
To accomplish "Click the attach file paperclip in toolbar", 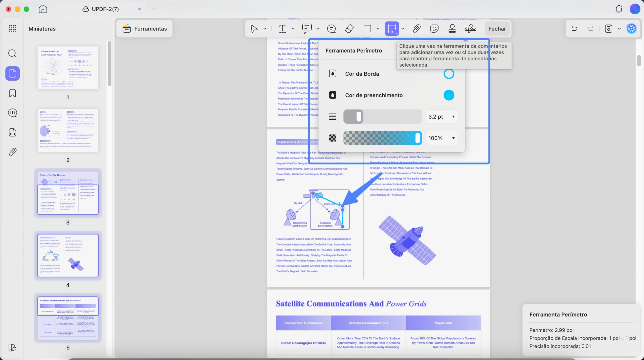I will [x=417, y=29].
